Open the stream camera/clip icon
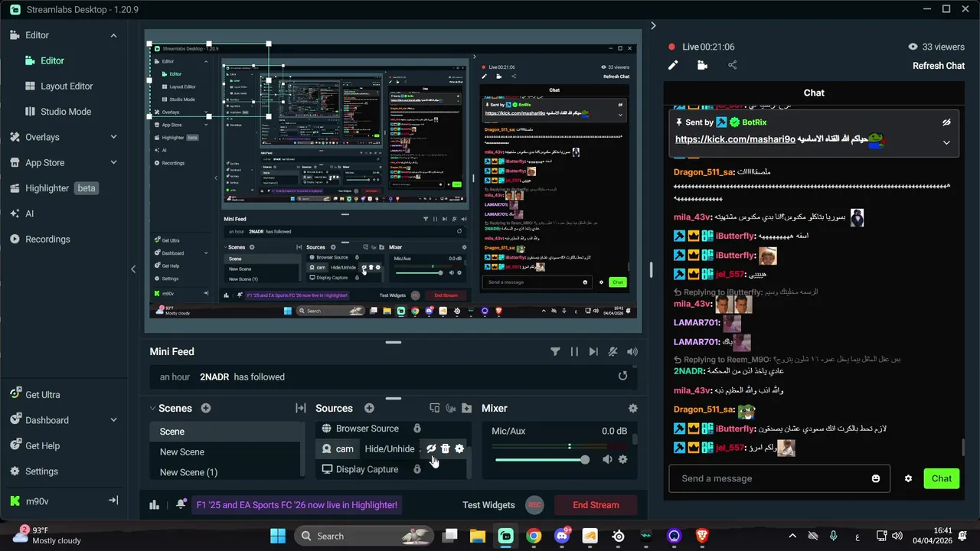 [x=702, y=65]
